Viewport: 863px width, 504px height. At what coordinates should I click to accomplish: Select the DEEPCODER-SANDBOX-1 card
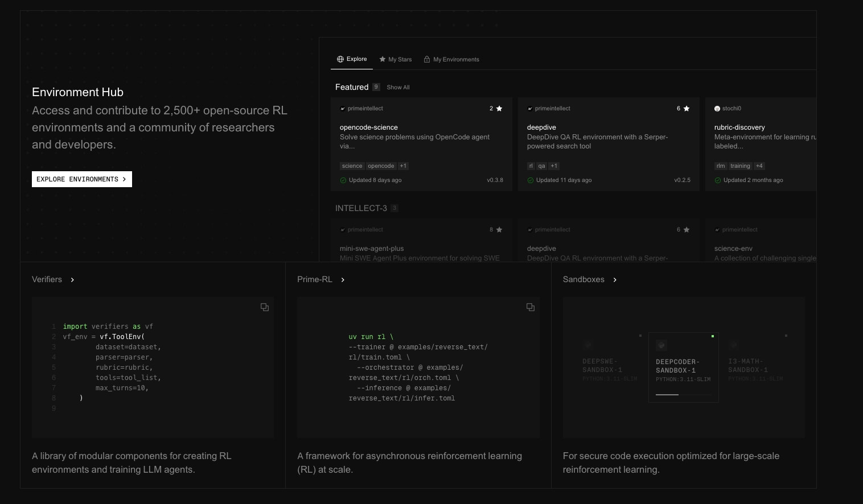point(684,367)
